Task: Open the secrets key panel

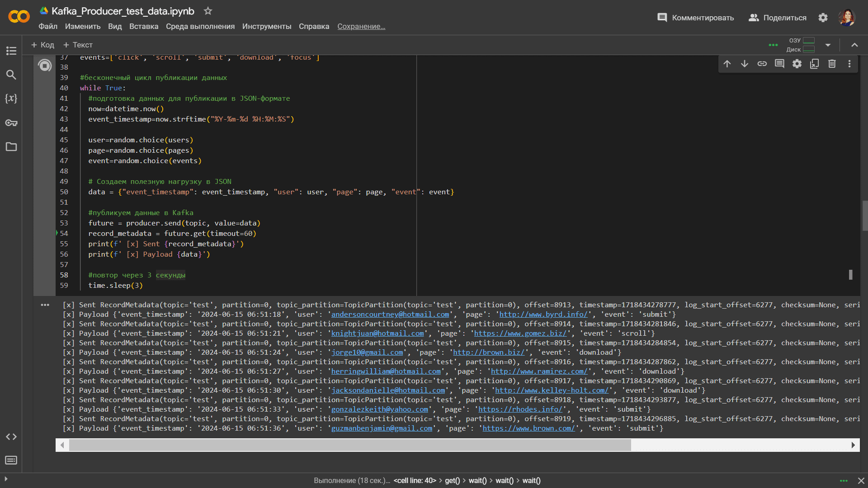Action: coord(11,122)
